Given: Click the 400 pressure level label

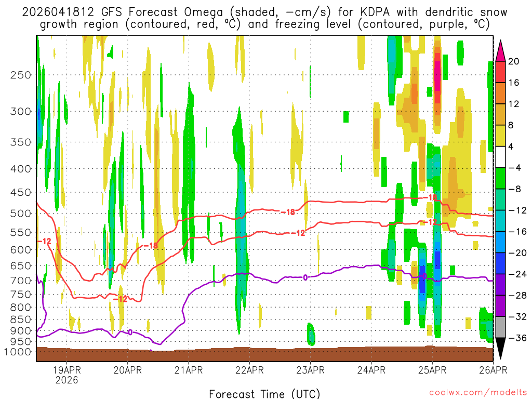Looking at the screenshot, I should coord(21,169).
